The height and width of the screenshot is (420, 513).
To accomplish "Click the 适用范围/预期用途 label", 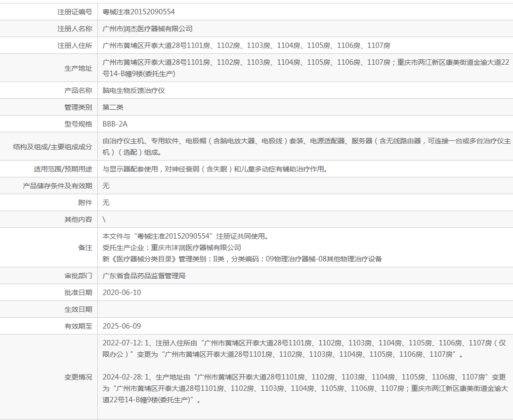I will (x=63, y=169).
